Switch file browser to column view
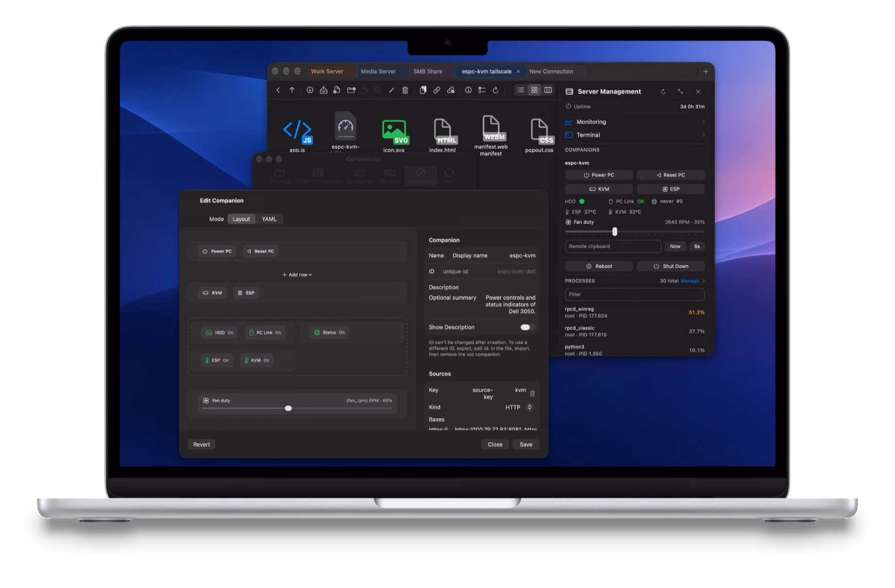Screen dimensions: 895x588 click(549, 90)
